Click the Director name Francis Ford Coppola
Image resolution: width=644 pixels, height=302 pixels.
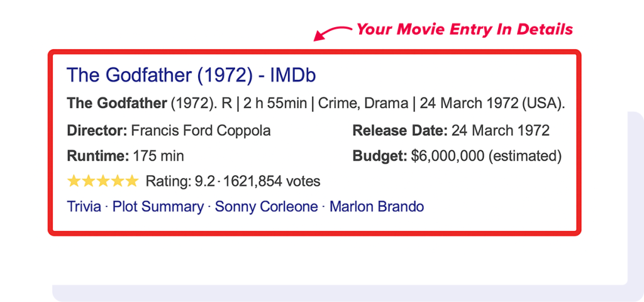201,131
